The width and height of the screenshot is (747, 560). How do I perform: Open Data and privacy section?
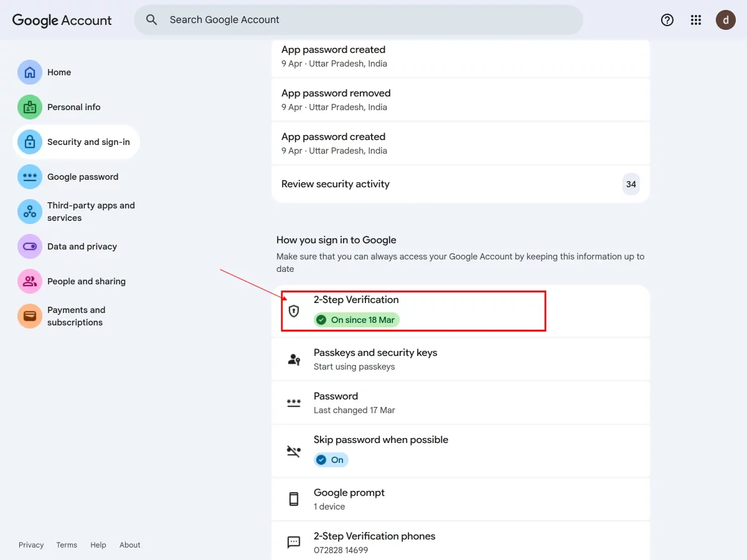point(82,246)
